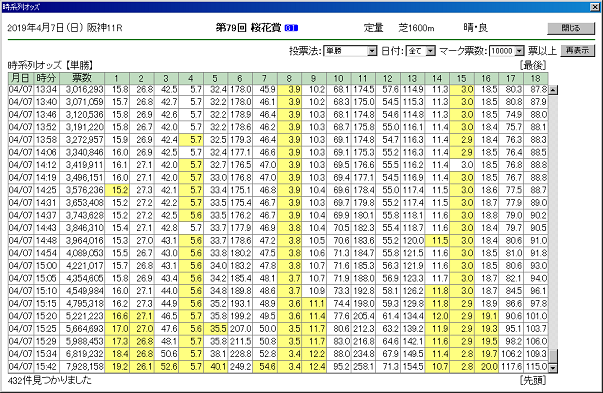Image resolution: width=603 pixels, height=393 pixels.
Task: Click the 15:00 time cell
Action: coord(46,266)
